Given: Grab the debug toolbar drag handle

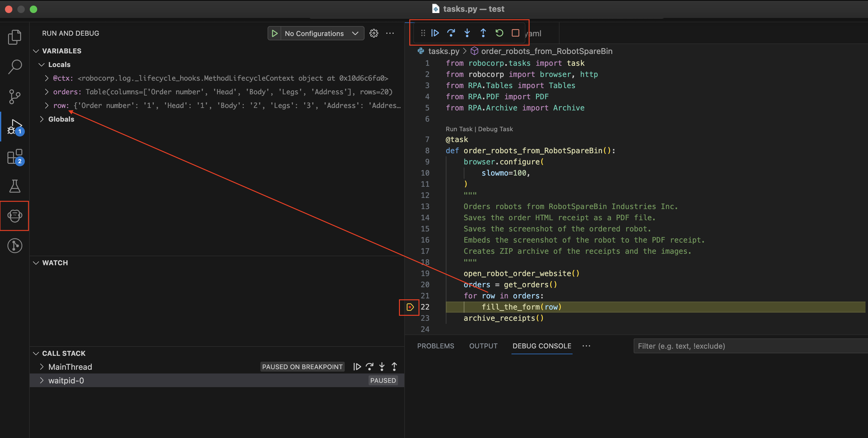Looking at the screenshot, I should click(x=423, y=33).
